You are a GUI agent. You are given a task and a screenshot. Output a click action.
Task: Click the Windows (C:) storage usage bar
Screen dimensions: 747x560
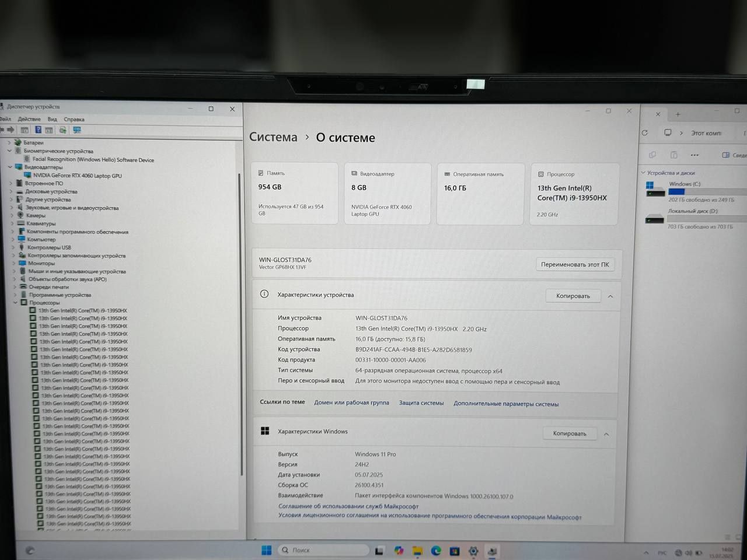[x=707, y=191]
